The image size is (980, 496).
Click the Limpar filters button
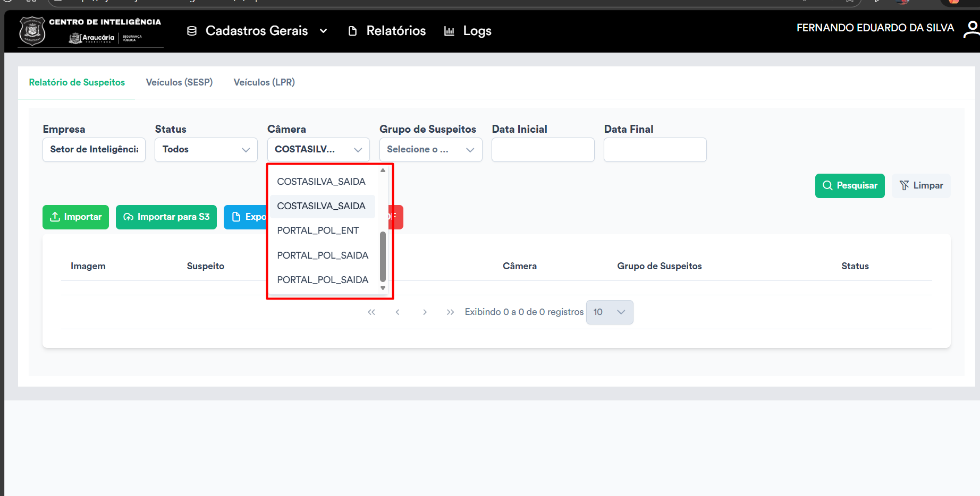(921, 186)
